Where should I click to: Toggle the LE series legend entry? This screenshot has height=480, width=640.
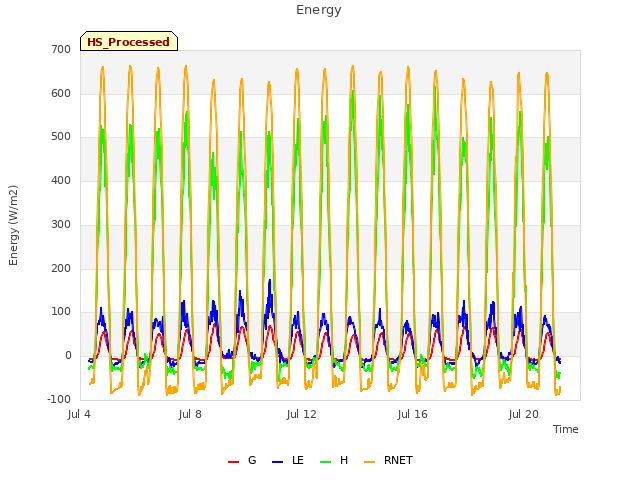288,460
